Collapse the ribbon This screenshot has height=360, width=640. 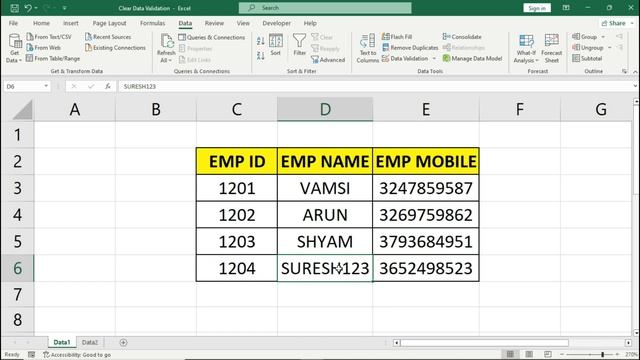pos(635,72)
